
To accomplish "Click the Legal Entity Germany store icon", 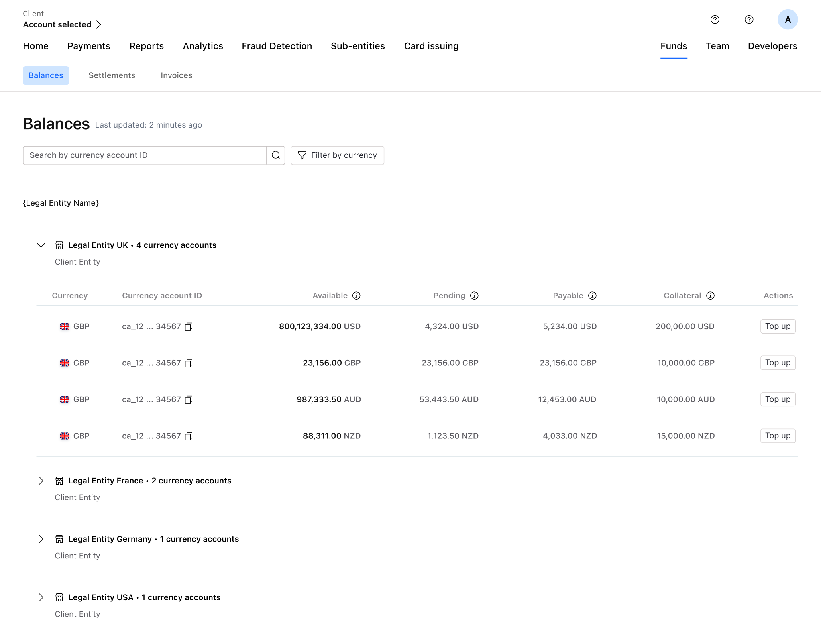I will pos(59,539).
